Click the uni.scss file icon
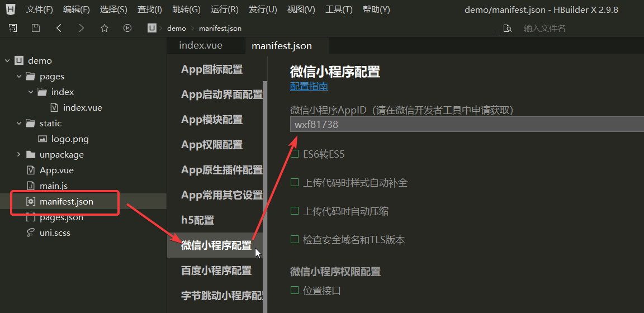The width and height of the screenshot is (644, 313). [x=30, y=233]
